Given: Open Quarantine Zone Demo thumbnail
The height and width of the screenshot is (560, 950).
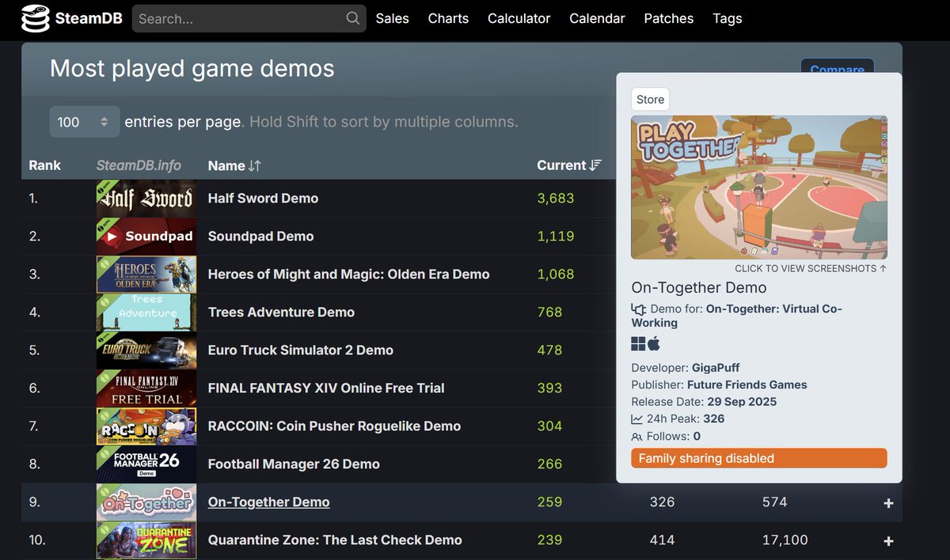Looking at the screenshot, I should (146, 540).
